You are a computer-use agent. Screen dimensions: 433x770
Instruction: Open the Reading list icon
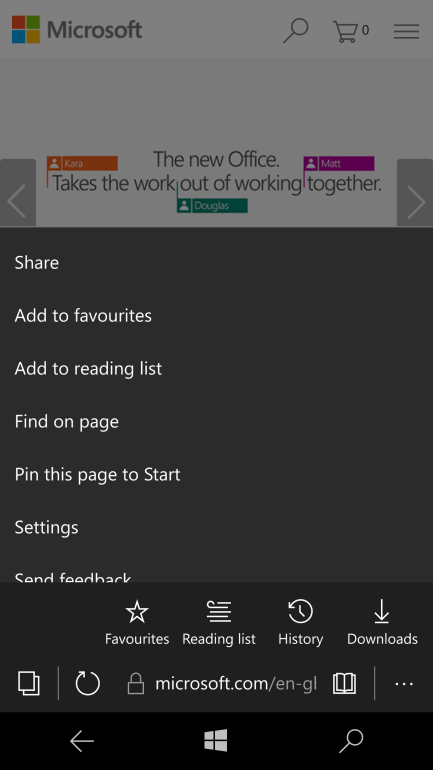(219, 612)
